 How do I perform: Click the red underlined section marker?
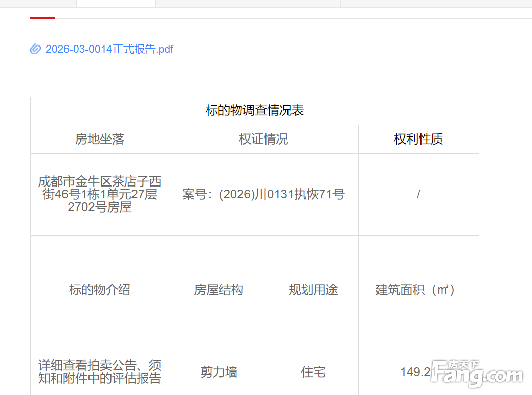tap(42, 17)
